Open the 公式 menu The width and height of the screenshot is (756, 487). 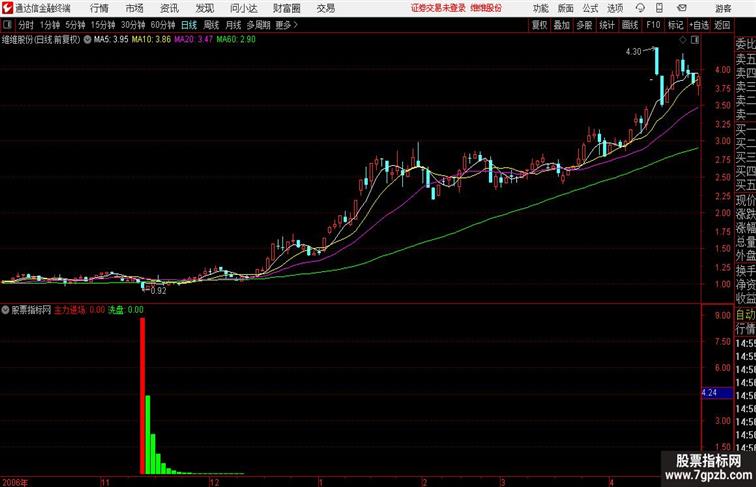(590, 8)
